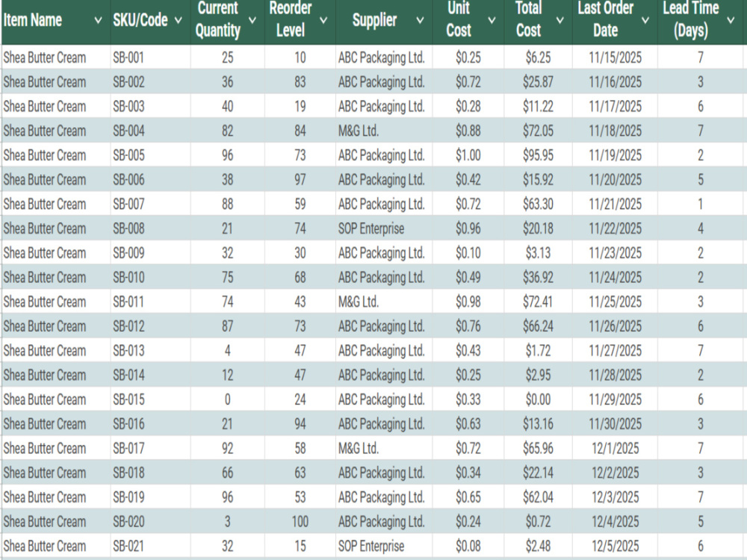The height and width of the screenshot is (560, 747).
Task: Click SKU cell SB-015
Action: [x=151, y=399]
